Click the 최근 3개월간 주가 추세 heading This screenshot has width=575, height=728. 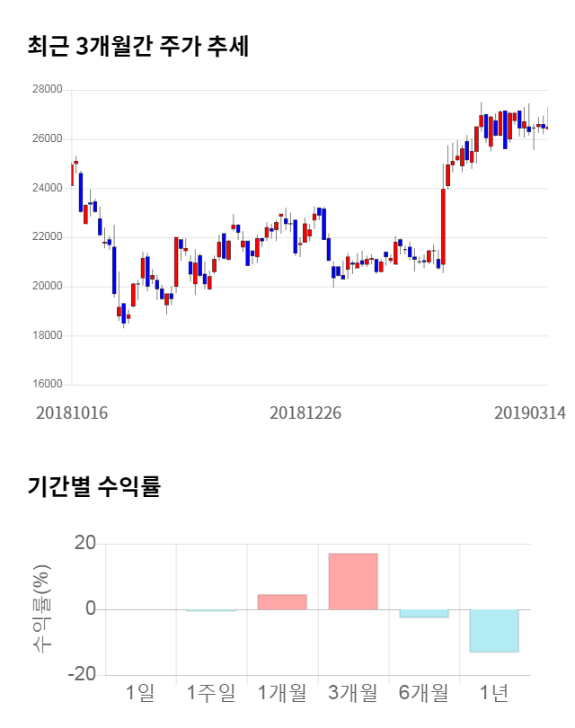click(137, 47)
